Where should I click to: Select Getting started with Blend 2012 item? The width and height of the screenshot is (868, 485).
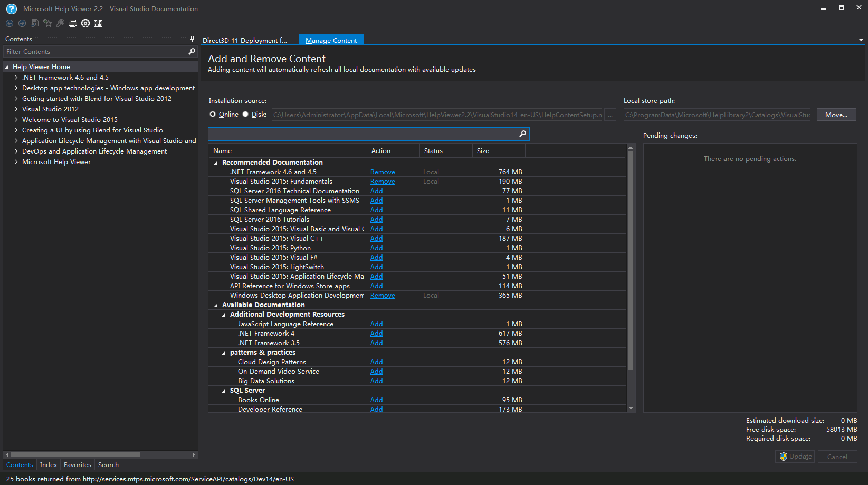[x=97, y=99]
